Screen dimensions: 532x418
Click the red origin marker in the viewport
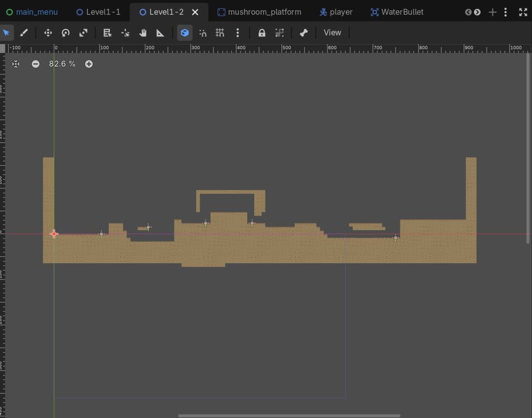click(54, 234)
